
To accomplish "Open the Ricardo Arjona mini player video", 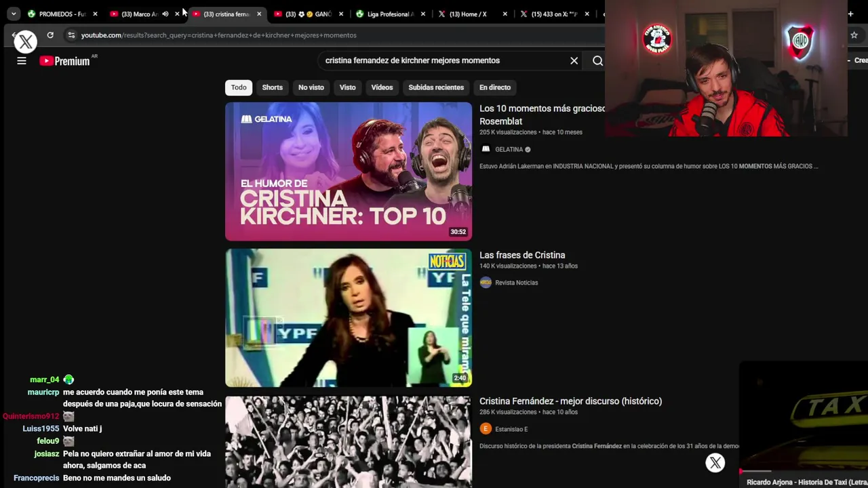I will 804,415.
